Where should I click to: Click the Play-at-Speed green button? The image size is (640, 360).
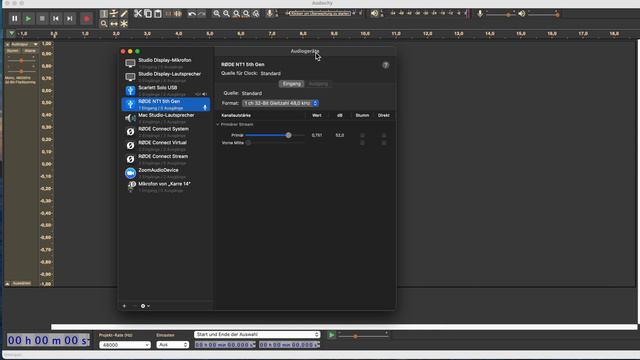tap(332, 335)
